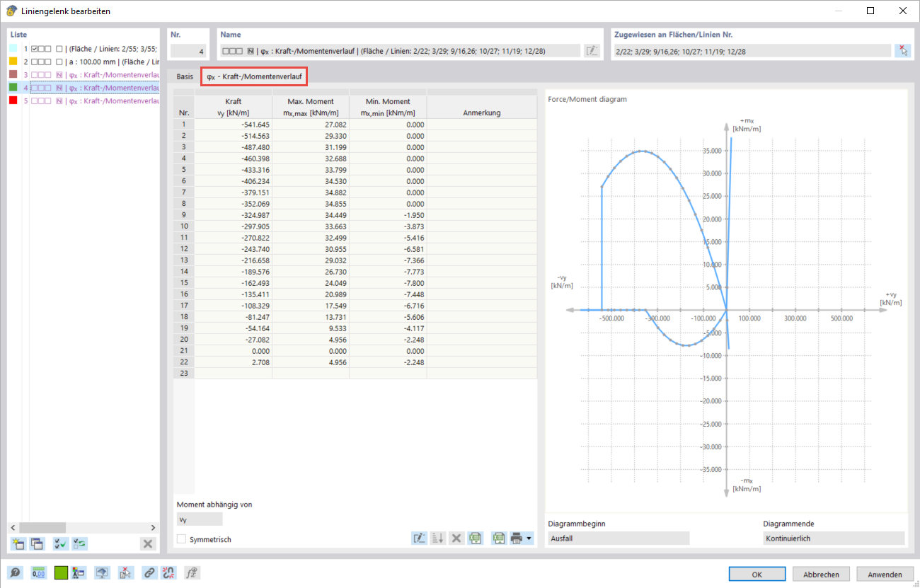This screenshot has height=588, width=920.
Task: Open the print dropdown arrow
Action: [x=530, y=538]
